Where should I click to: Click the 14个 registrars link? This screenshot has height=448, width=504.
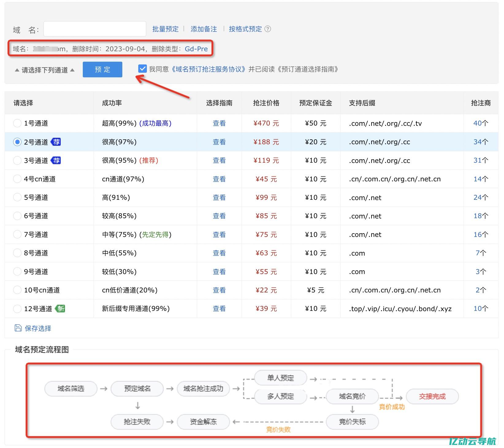[x=481, y=179]
